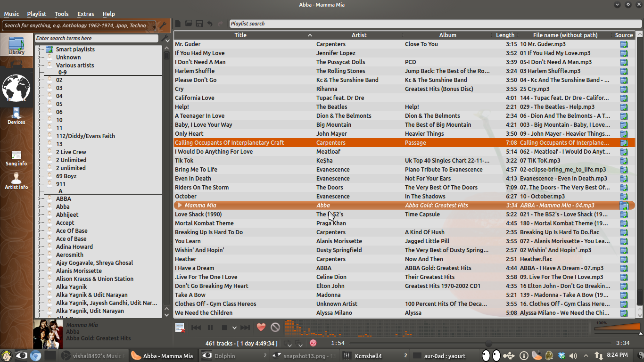Select the 'Riders On The Storm' track

pyautogui.click(x=405, y=188)
